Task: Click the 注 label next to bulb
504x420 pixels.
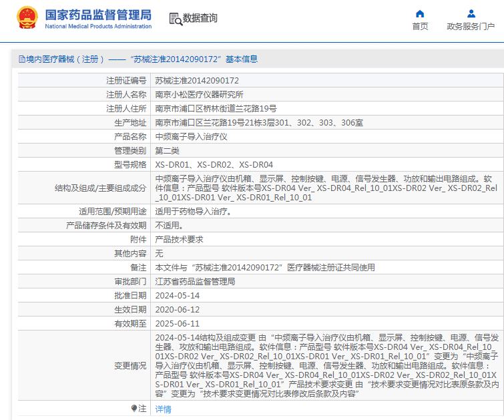Action: 142,409
